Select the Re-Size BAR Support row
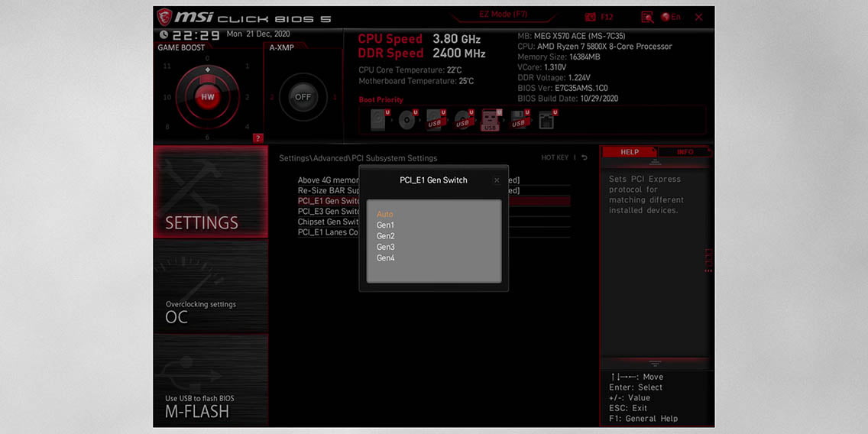Screen dimensions: 868x434 pyautogui.click(x=434, y=190)
